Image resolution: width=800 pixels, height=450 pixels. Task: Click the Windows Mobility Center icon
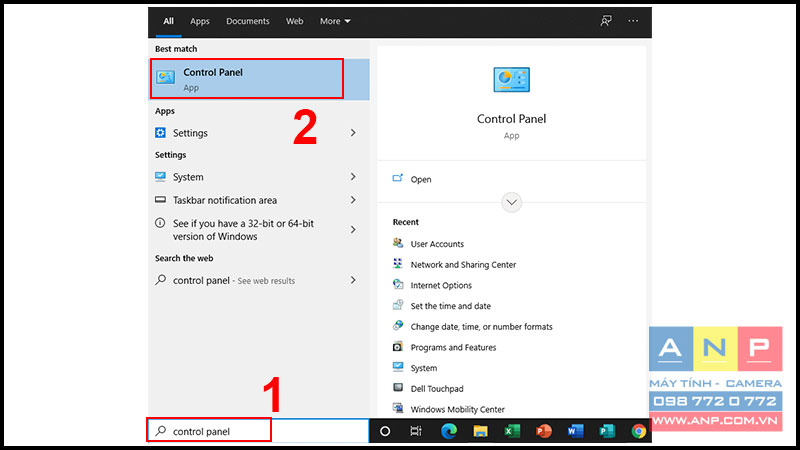pos(398,408)
